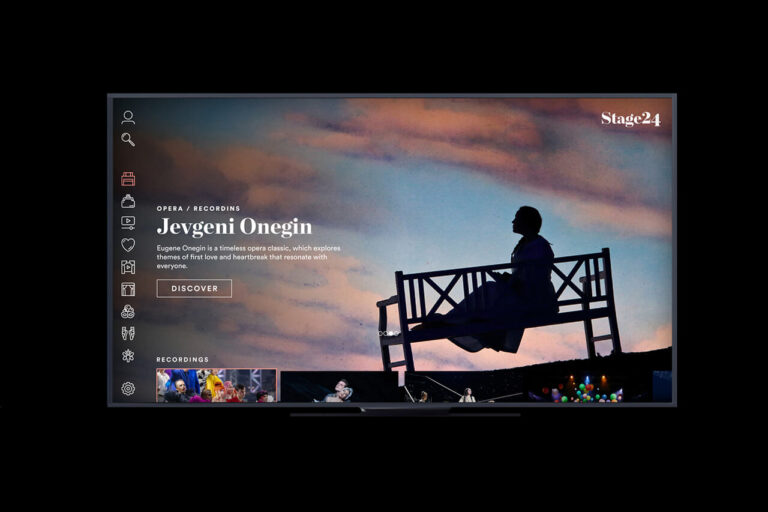Viewport: 768px width, 512px height.
Task: Open the bag icon in sidebar
Action: tap(128, 201)
